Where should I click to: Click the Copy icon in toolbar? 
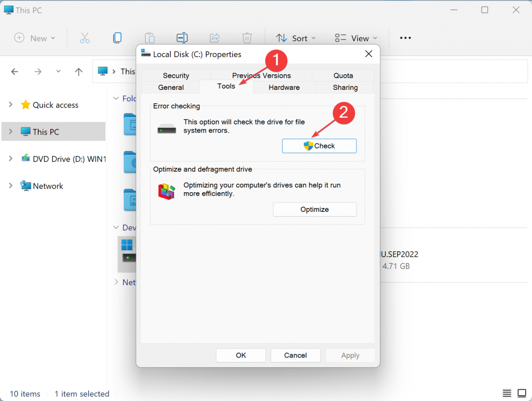(117, 38)
